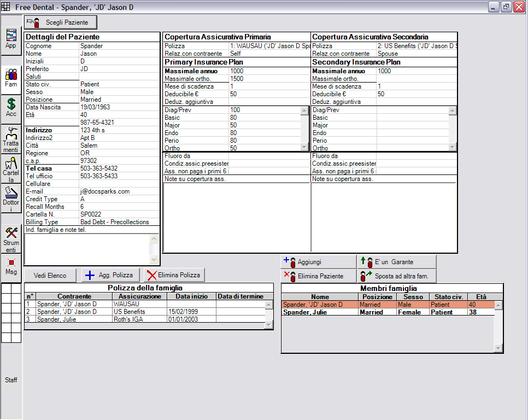This screenshot has height=420, width=528.
Task: Click scroll-down arrow of secondary coverage percentages
Action: coord(452,147)
